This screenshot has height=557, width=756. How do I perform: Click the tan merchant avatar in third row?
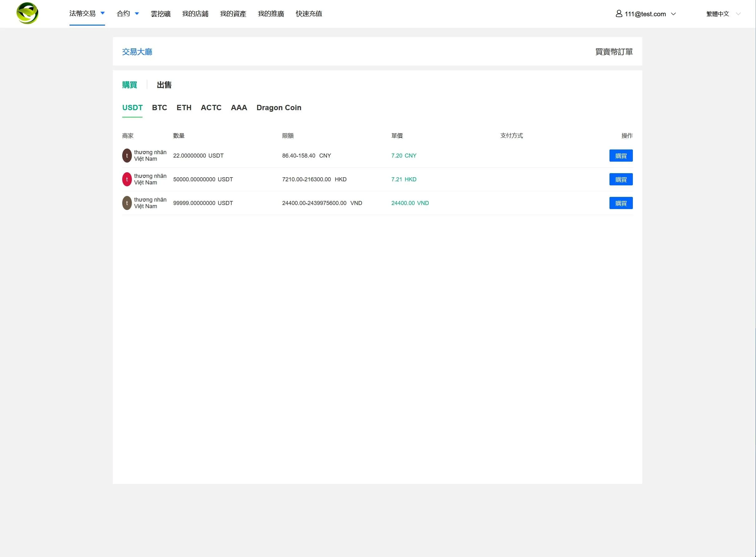click(127, 203)
